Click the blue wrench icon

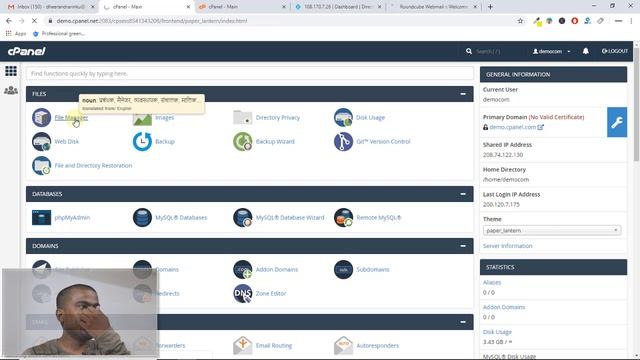[617, 122]
